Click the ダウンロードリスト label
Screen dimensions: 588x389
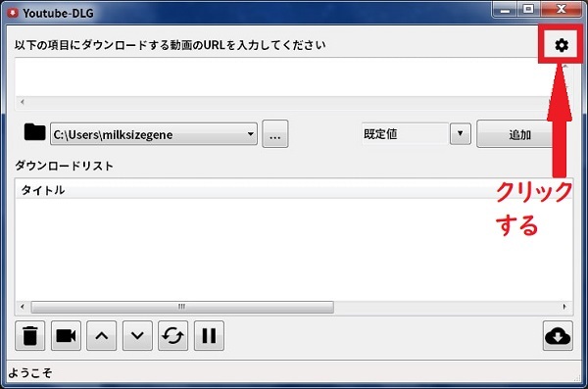(x=64, y=166)
